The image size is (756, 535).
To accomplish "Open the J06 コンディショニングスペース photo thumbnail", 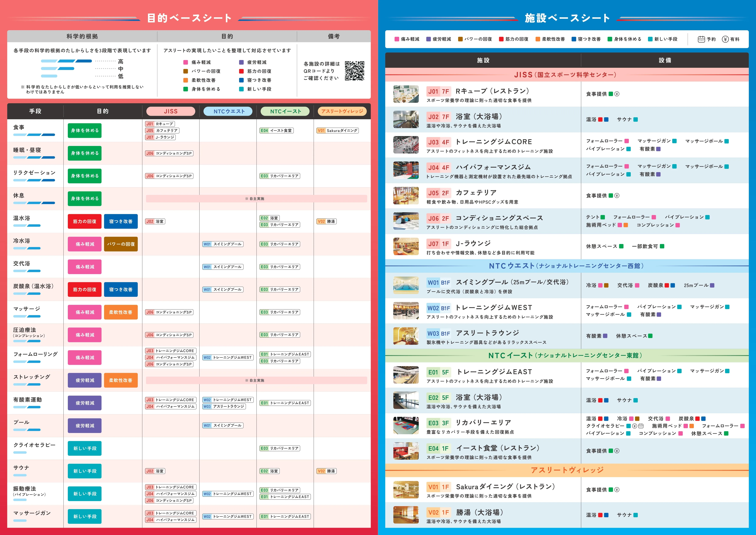I will (x=406, y=221).
